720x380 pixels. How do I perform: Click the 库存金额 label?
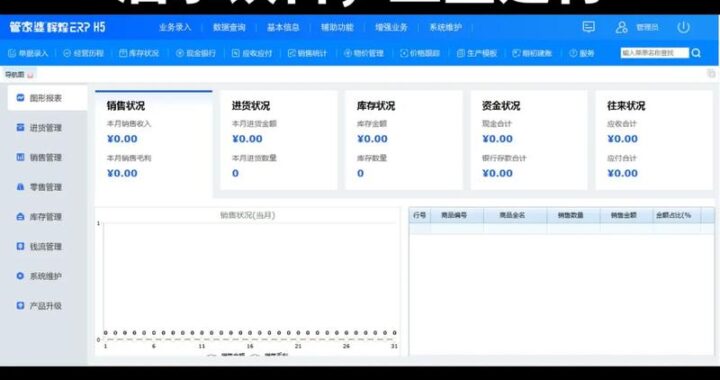pos(372,124)
